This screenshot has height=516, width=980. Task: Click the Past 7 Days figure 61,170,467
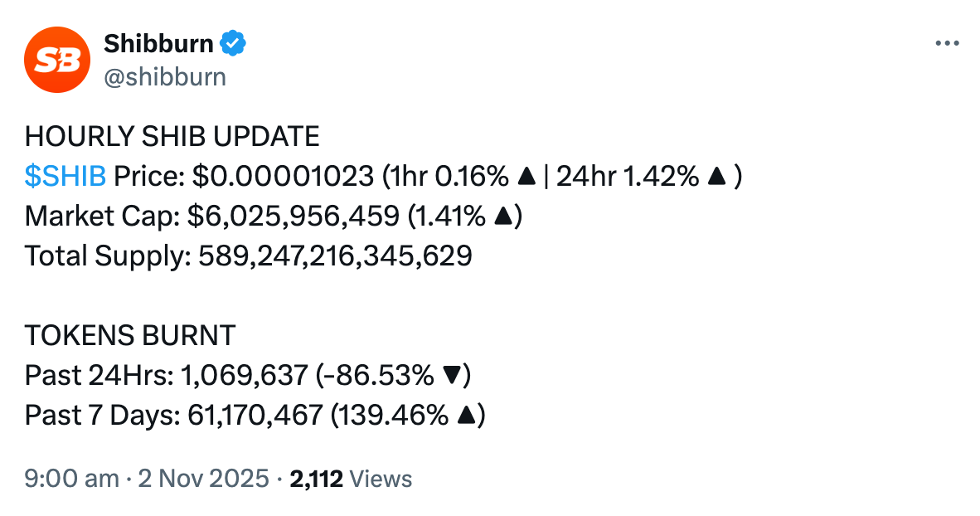pos(252,416)
